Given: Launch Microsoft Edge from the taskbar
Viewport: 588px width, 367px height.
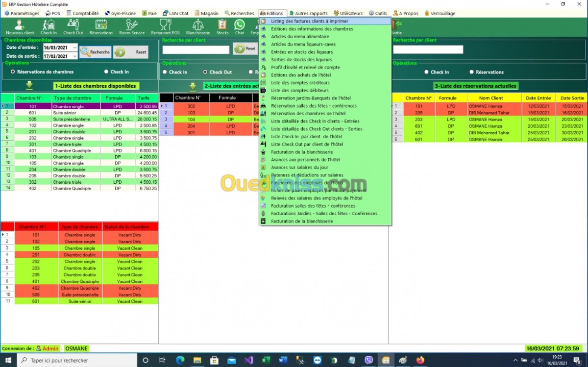Looking at the screenshot, I should pos(180,360).
